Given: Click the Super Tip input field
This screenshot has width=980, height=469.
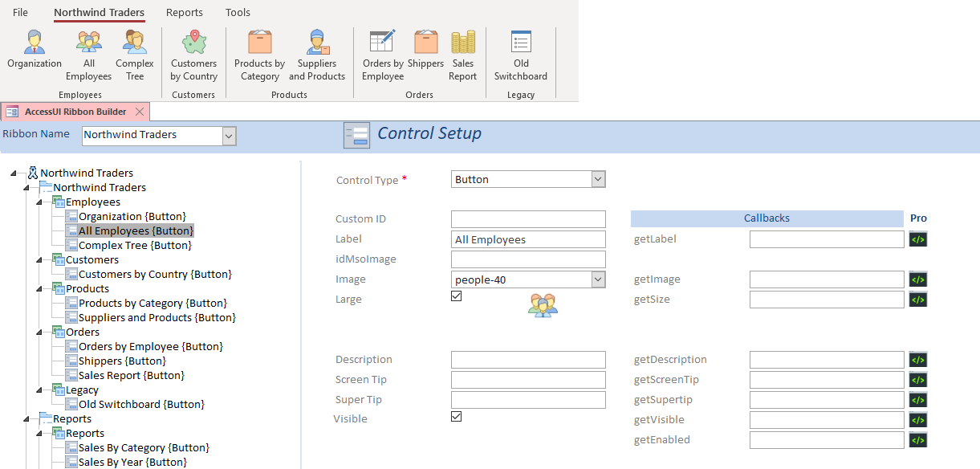Looking at the screenshot, I should point(528,400).
